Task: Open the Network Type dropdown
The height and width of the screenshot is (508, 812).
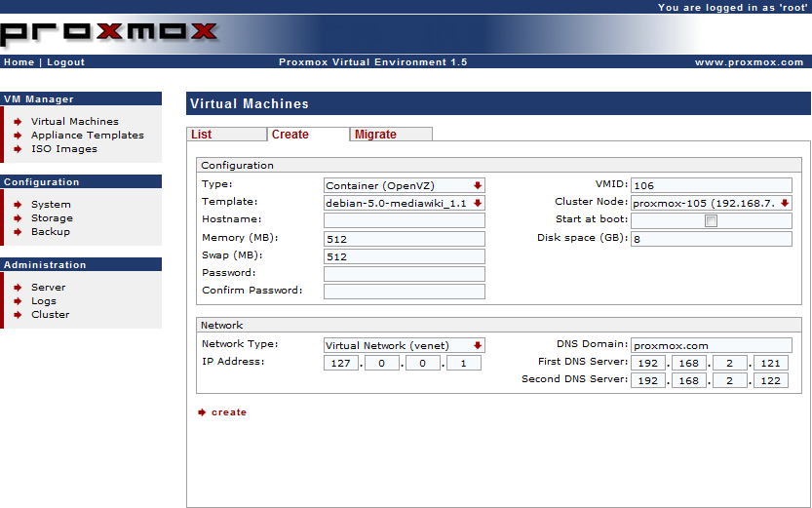Action: [x=404, y=345]
